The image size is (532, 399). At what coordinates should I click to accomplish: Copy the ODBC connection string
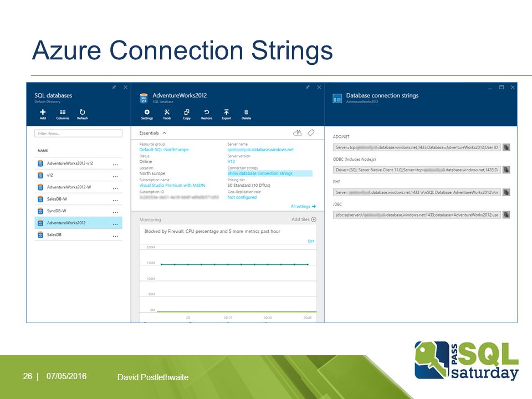[506, 170]
